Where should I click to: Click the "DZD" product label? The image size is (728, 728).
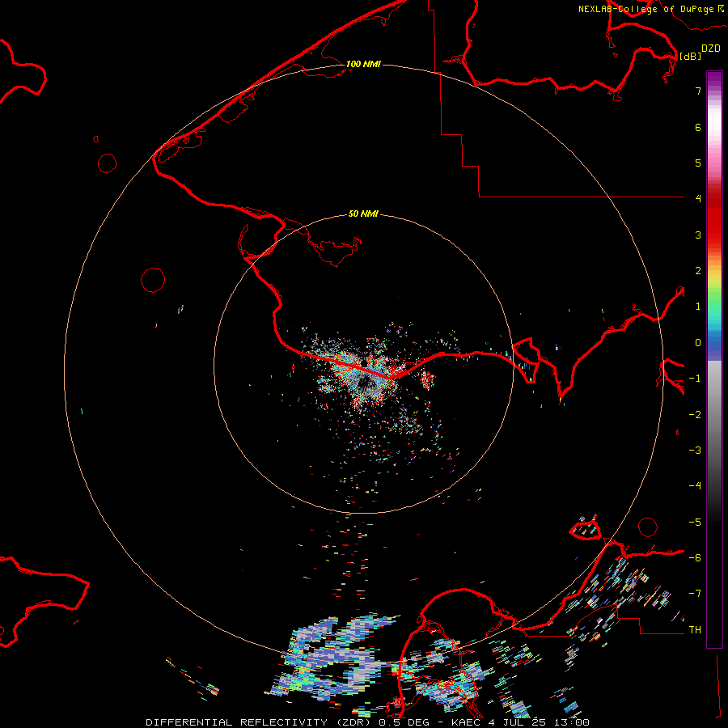point(711,49)
